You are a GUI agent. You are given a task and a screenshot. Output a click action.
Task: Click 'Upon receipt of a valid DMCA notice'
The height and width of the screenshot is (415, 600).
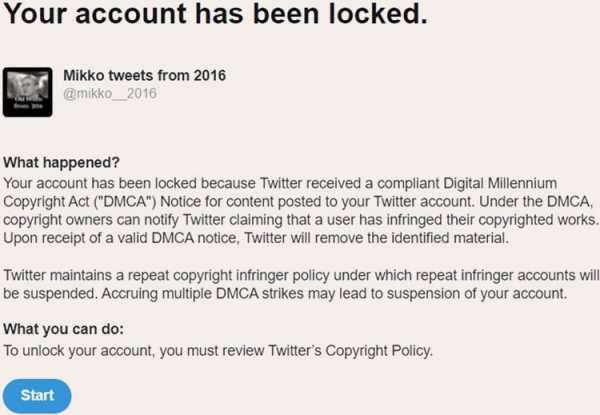tap(121, 238)
